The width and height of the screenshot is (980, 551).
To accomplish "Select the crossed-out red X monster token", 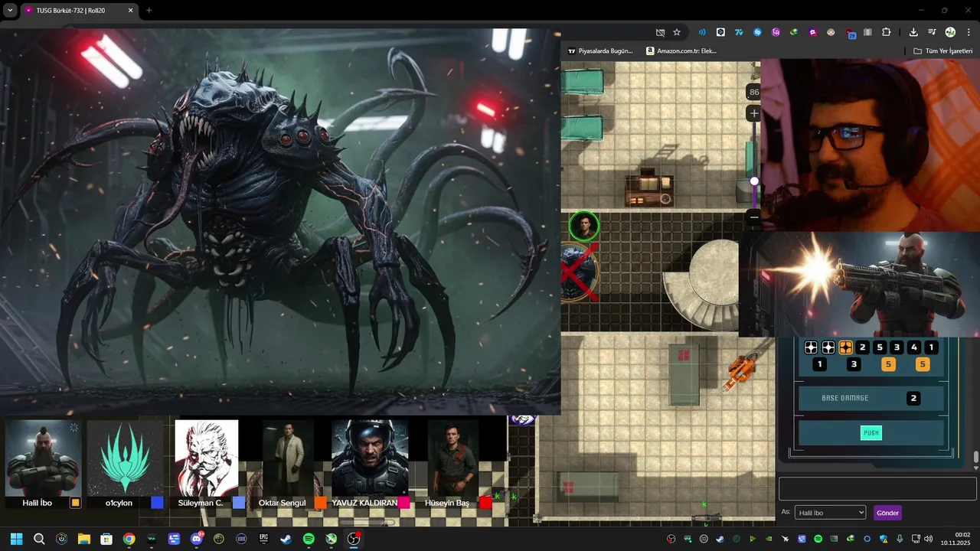I will click(577, 272).
